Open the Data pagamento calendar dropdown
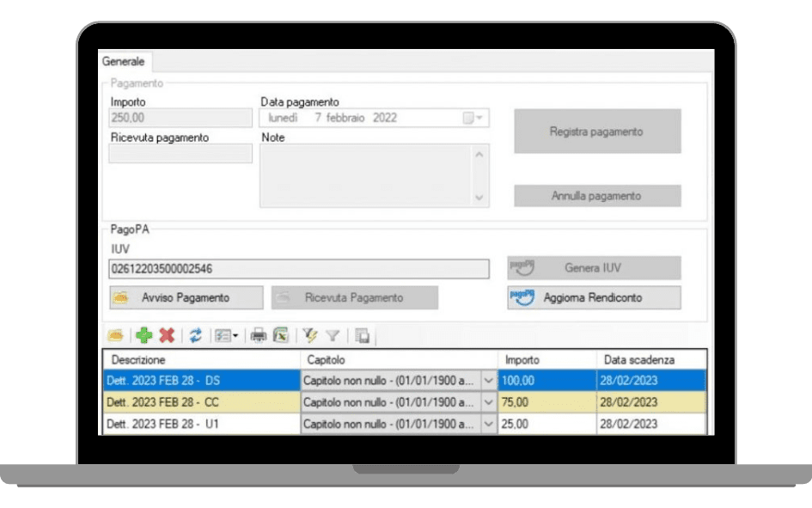The height and width of the screenshot is (508, 812). (x=473, y=118)
